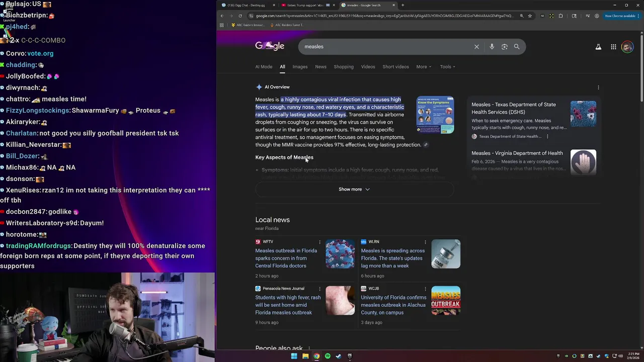644x362 pixels.
Task: Open Measles Outbreak WCJB thumbnail
Action: tap(446, 301)
